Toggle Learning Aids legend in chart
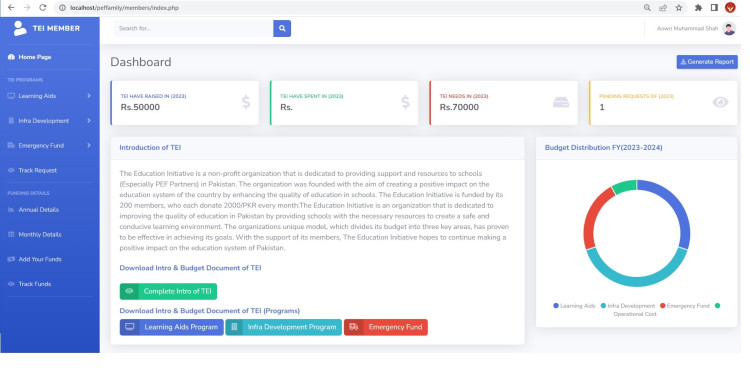The height and width of the screenshot is (371, 750). click(x=574, y=306)
